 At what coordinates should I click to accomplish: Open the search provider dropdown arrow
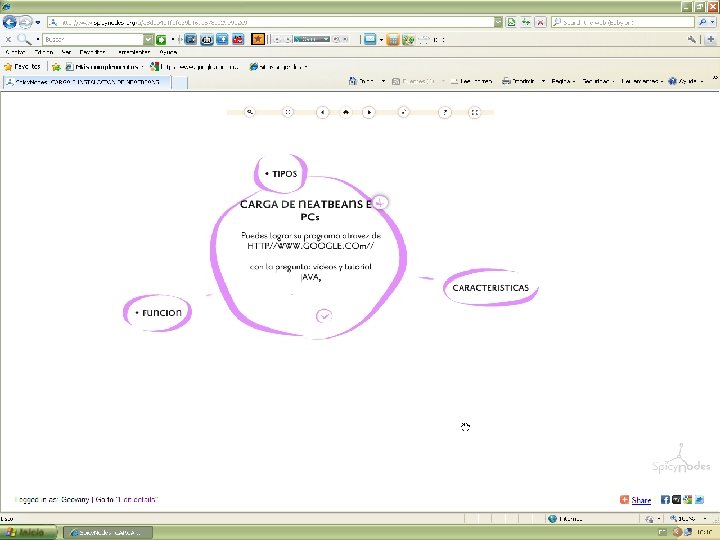[x=713, y=22]
